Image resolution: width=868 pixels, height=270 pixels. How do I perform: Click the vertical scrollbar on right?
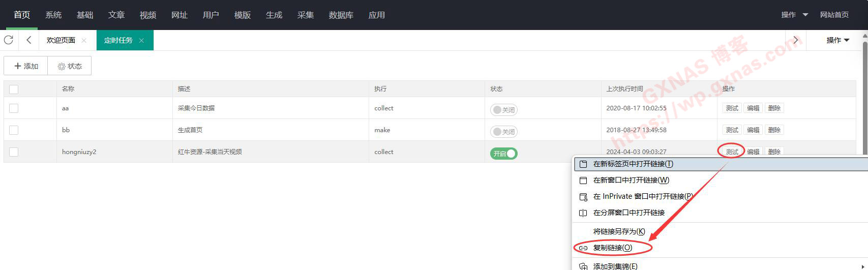click(x=864, y=97)
